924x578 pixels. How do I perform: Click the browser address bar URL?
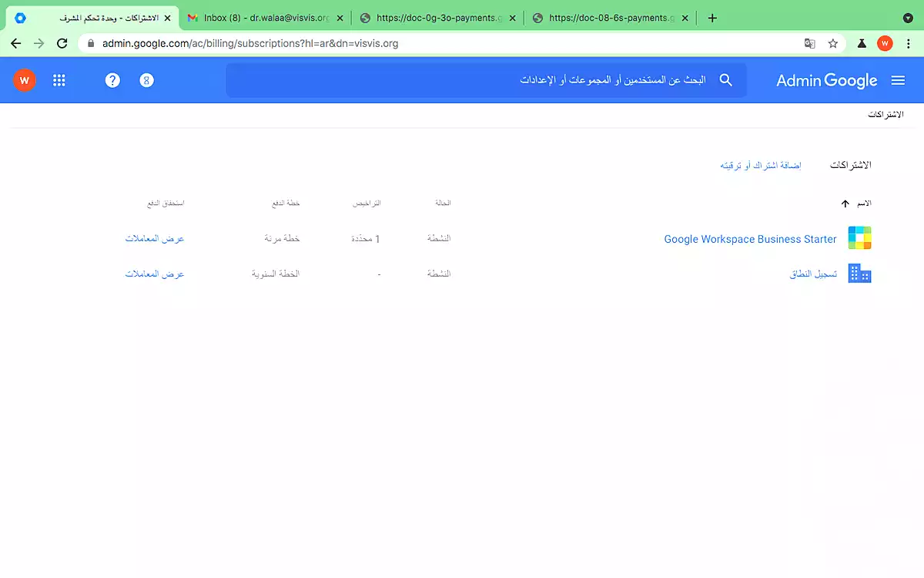(250, 43)
